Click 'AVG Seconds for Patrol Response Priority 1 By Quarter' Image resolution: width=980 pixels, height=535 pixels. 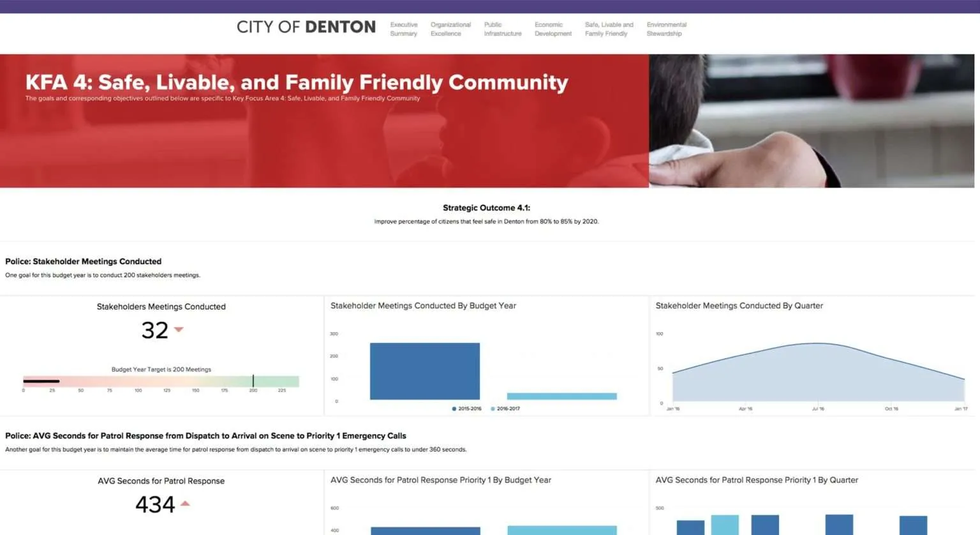pos(757,480)
